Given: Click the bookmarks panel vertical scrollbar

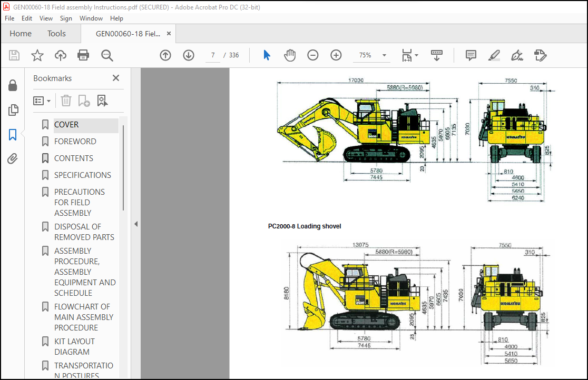Looking at the screenshot, I should (123, 168).
